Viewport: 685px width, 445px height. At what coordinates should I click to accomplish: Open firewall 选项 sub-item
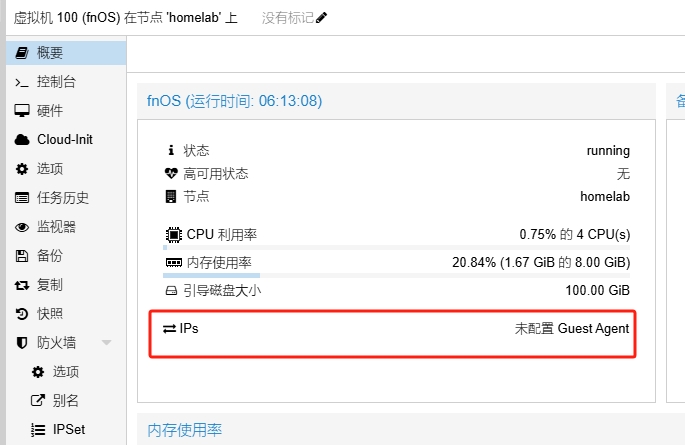pos(65,372)
